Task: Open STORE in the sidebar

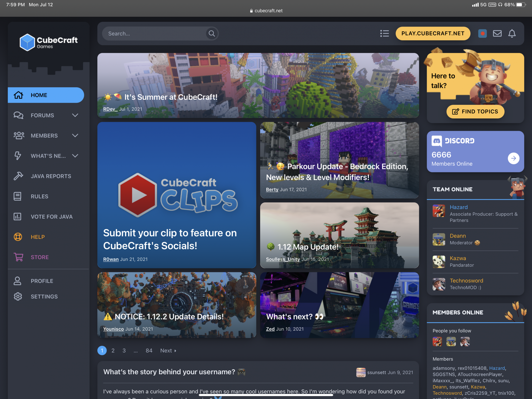Action: (x=40, y=257)
